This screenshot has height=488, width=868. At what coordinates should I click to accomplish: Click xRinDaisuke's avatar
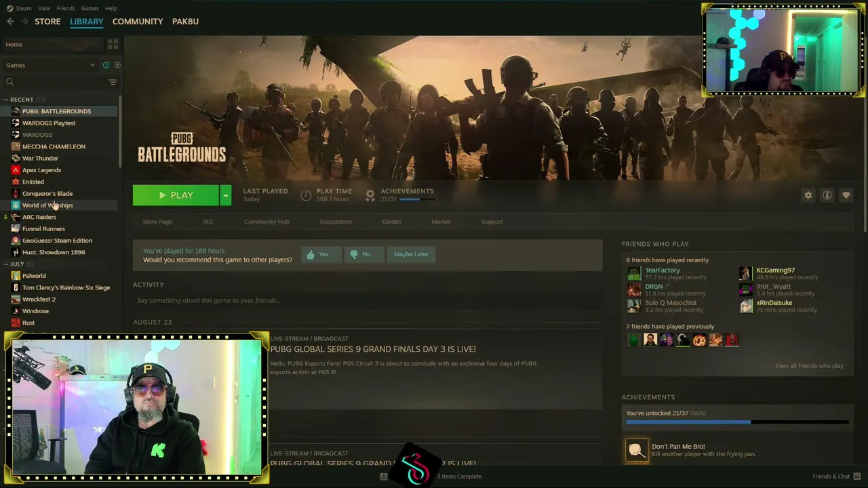click(745, 306)
